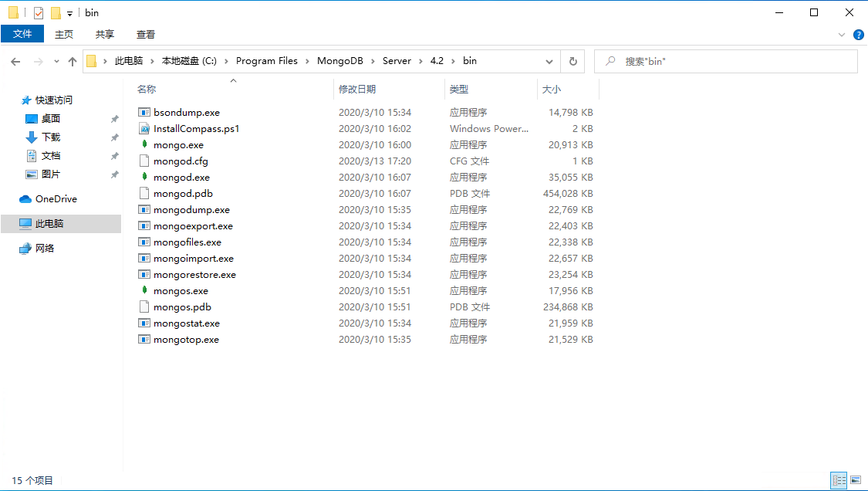
Task: Go back using the Back arrow
Action: pyautogui.click(x=15, y=62)
